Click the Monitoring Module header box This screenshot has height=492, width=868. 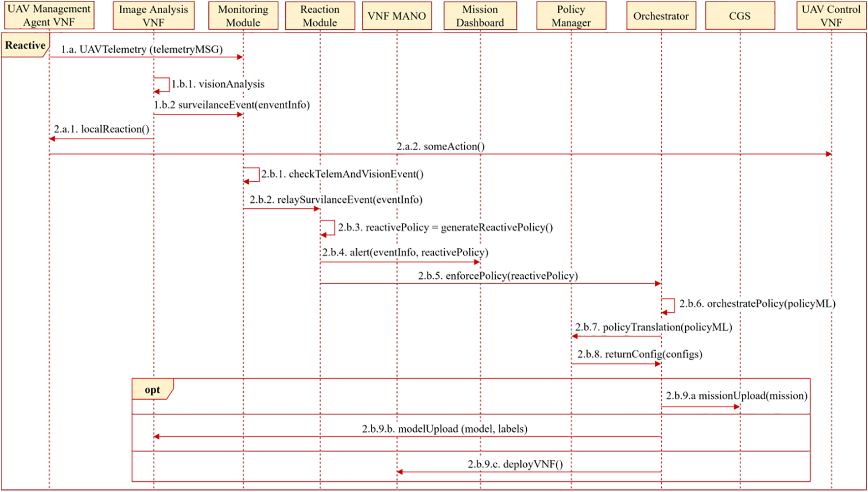point(243,15)
